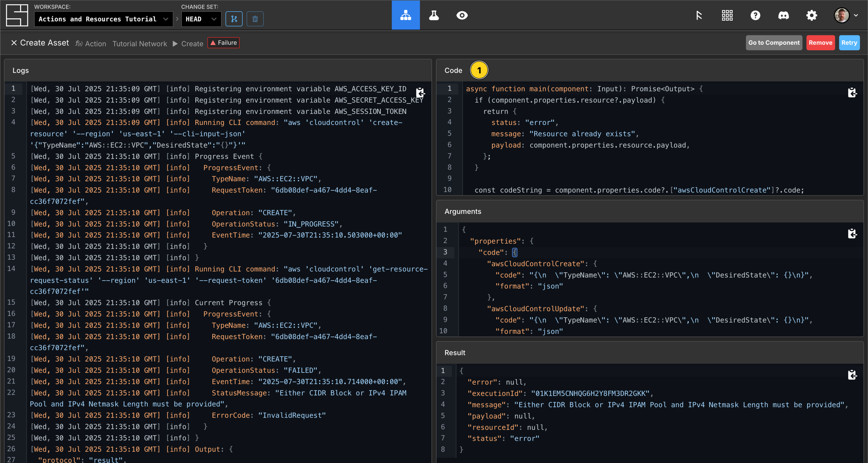Click the Code panel header label
Viewport: 868px width, 463px height.
(453, 70)
